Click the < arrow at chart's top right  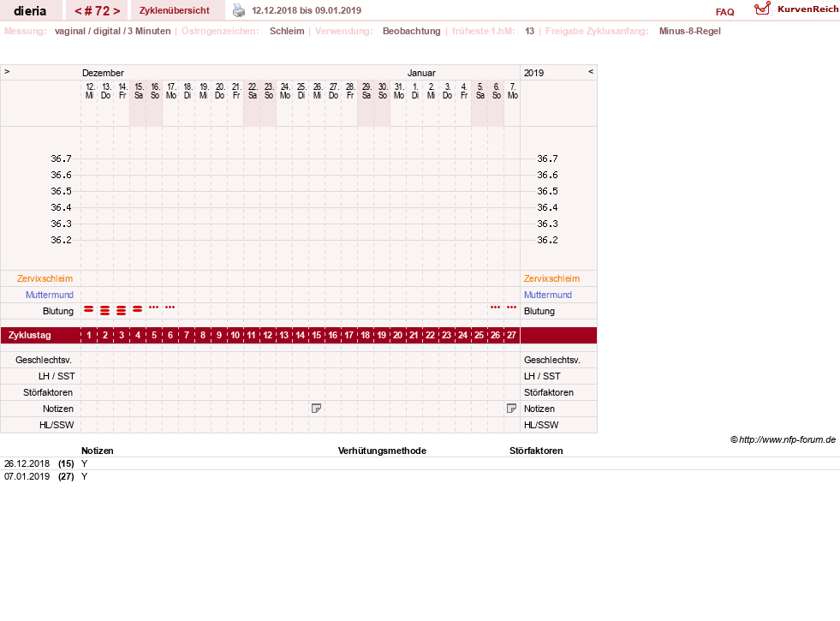591,71
